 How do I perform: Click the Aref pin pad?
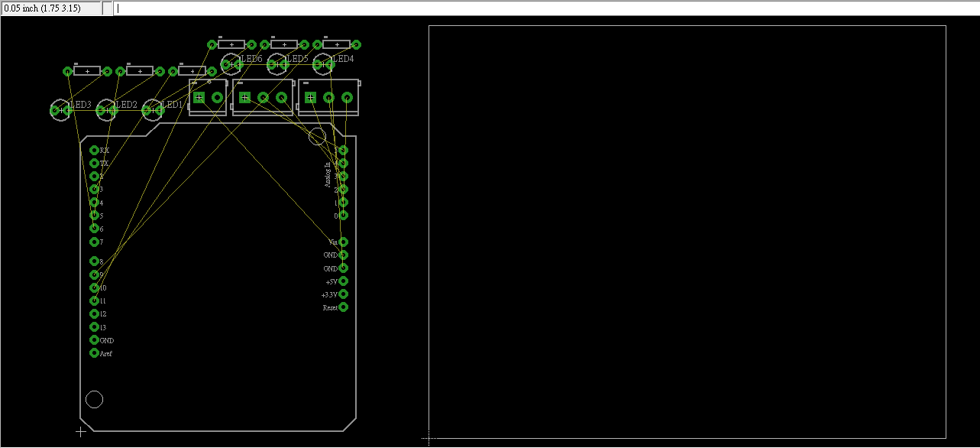click(x=95, y=353)
